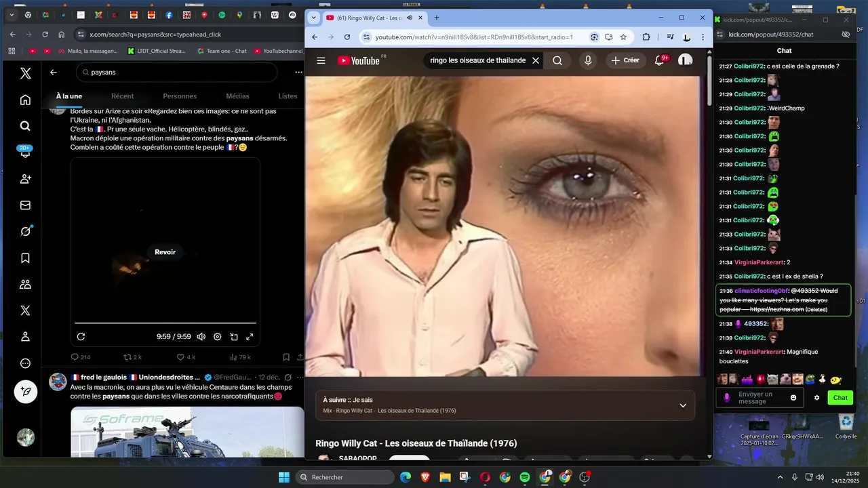Click home button in X browser toolbar

click(x=61, y=34)
